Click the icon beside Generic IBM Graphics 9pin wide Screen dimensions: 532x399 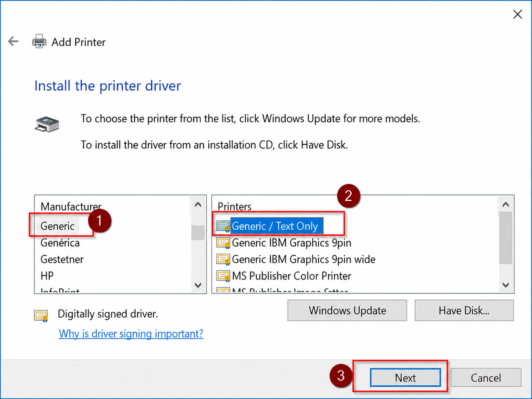(x=223, y=259)
